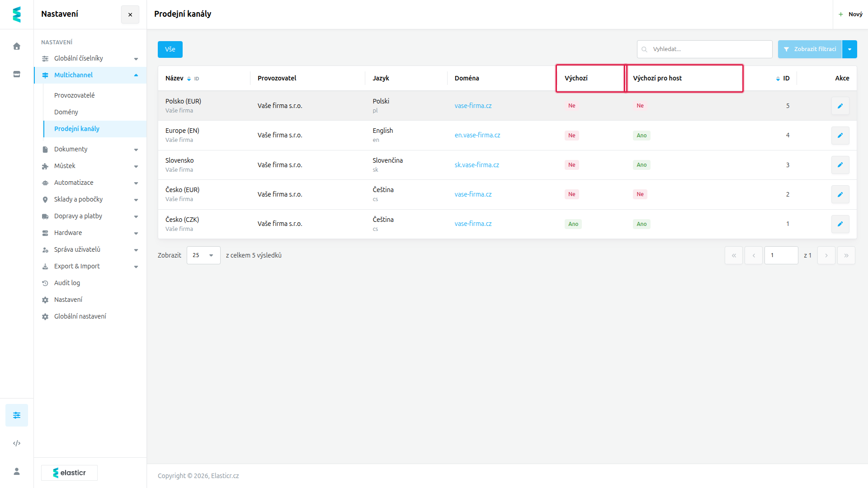The width and height of the screenshot is (868, 488).
Task: Open the developer code icon
Action: [x=17, y=443]
